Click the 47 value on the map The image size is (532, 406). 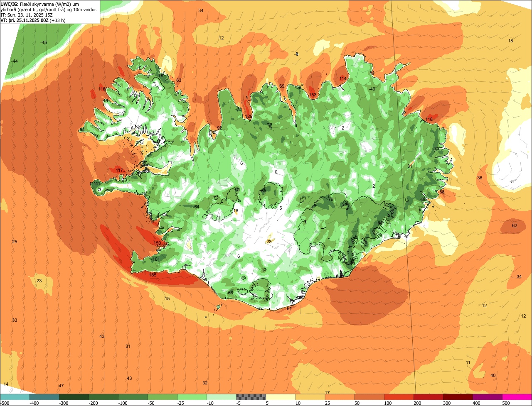[x=61, y=386]
